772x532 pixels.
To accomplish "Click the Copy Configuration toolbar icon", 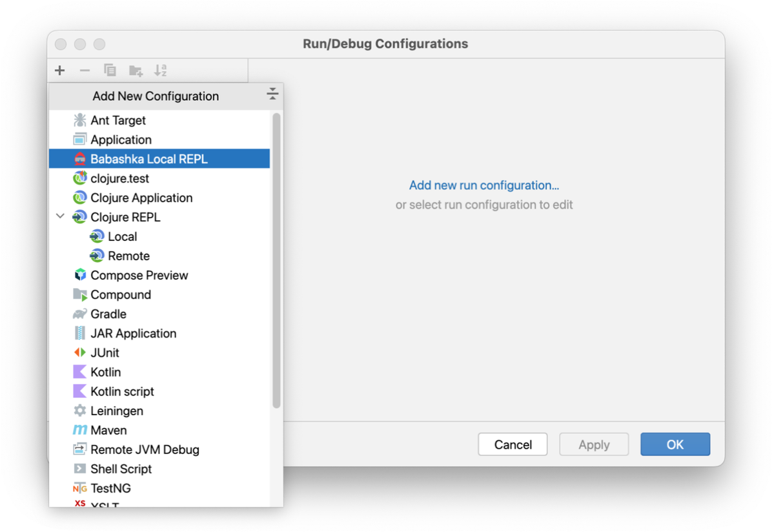I will click(x=110, y=70).
